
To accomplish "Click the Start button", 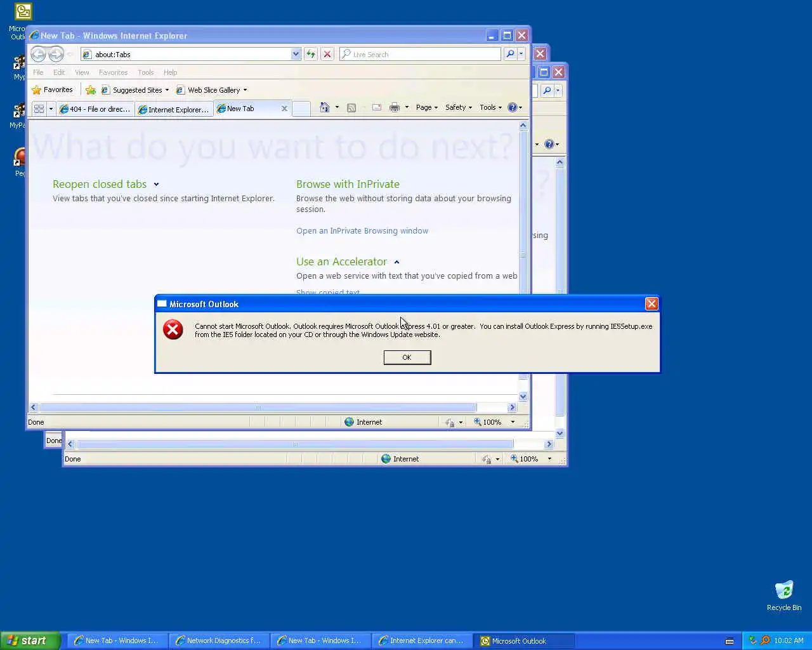I will [30, 640].
